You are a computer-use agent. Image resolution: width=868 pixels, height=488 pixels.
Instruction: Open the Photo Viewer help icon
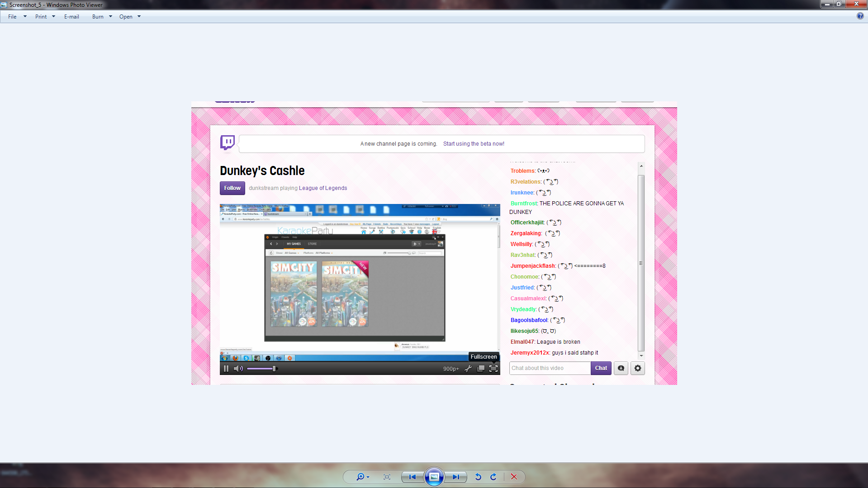(860, 16)
